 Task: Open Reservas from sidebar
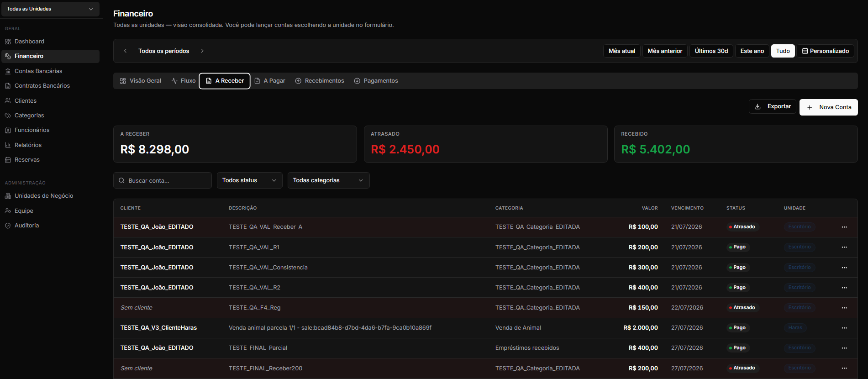pyautogui.click(x=50, y=159)
